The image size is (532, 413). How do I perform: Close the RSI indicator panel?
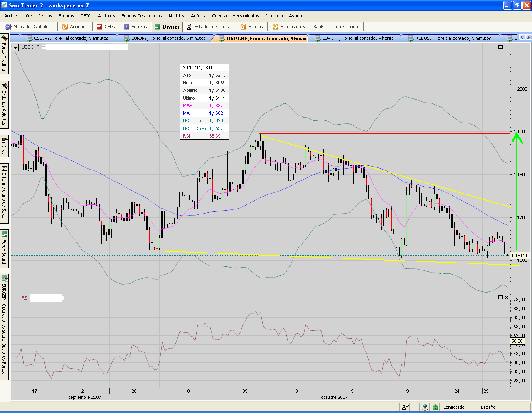(x=507, y=297)
